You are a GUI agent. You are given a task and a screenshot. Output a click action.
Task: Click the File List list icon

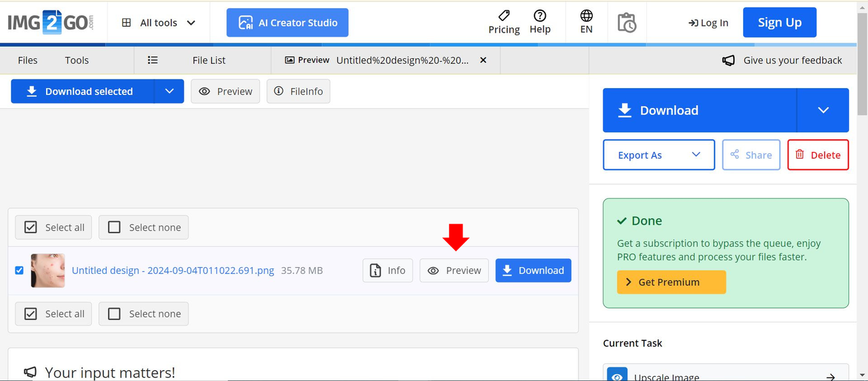tap(153, 60)
